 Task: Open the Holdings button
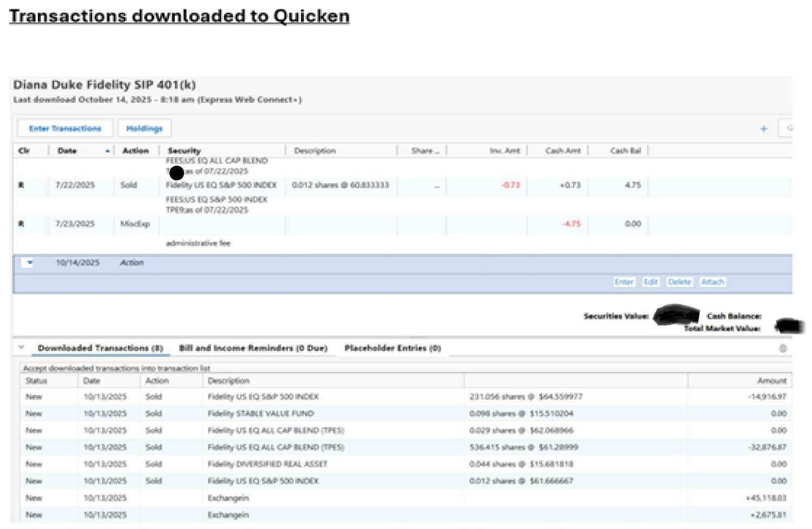click(144, 128)
